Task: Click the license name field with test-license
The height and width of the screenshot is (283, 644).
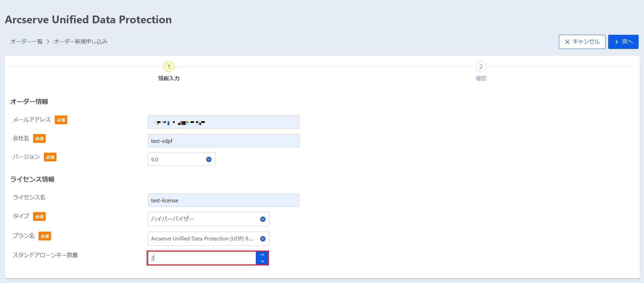Action: (x=223, y=200)
